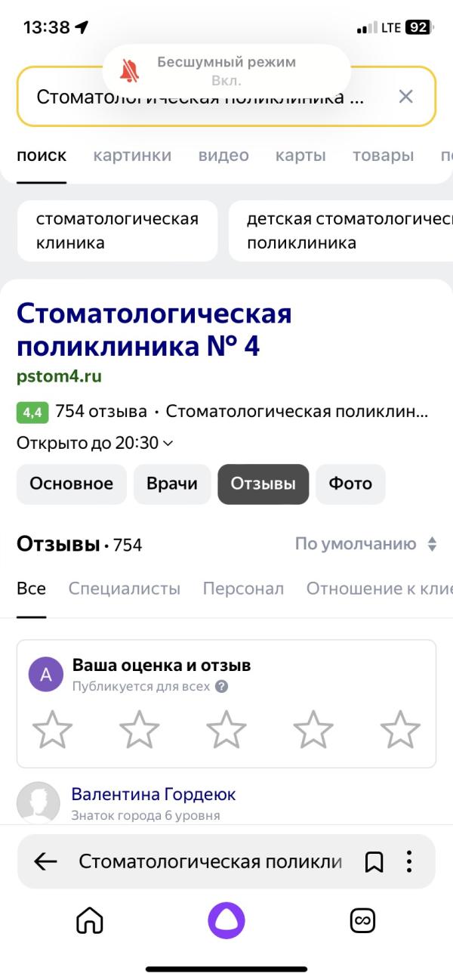Open the 'По умолчанию' sort dropdown
This screenshot has height=980, width=453.
[x=366, y=544]
